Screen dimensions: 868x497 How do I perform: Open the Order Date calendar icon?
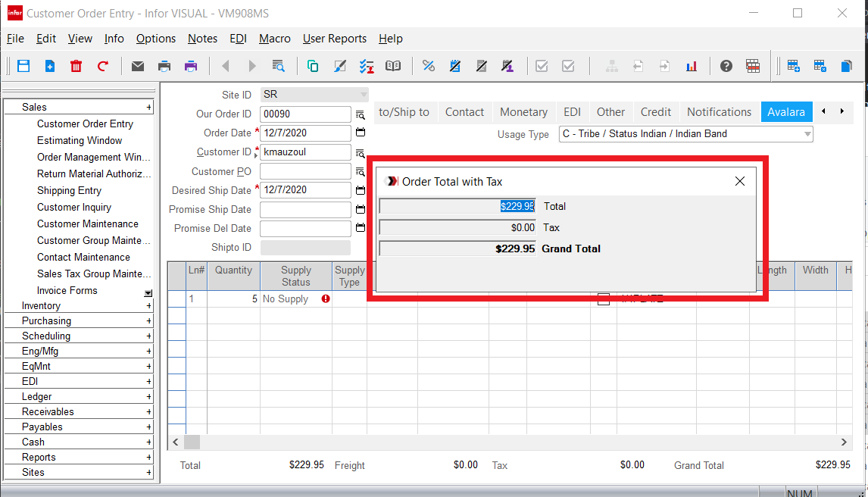361,133
